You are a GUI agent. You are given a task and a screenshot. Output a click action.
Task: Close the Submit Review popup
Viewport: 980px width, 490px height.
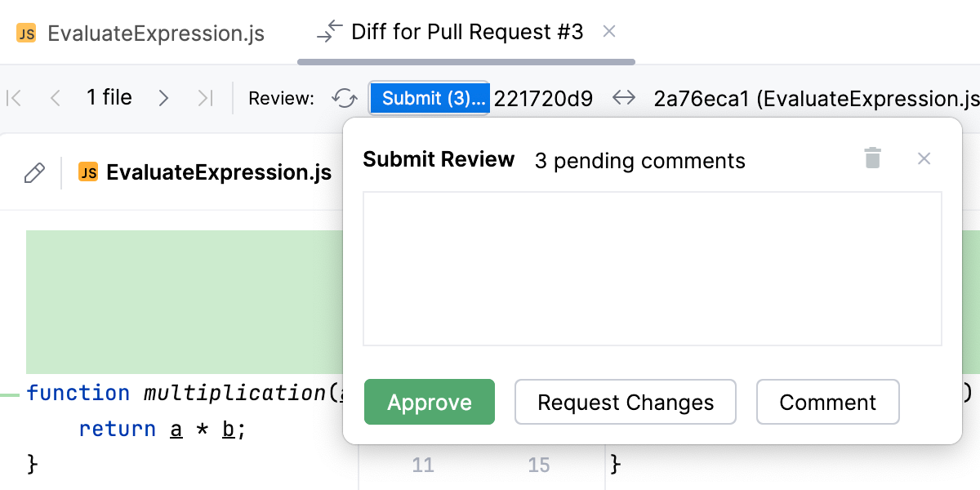coord(924,158)
